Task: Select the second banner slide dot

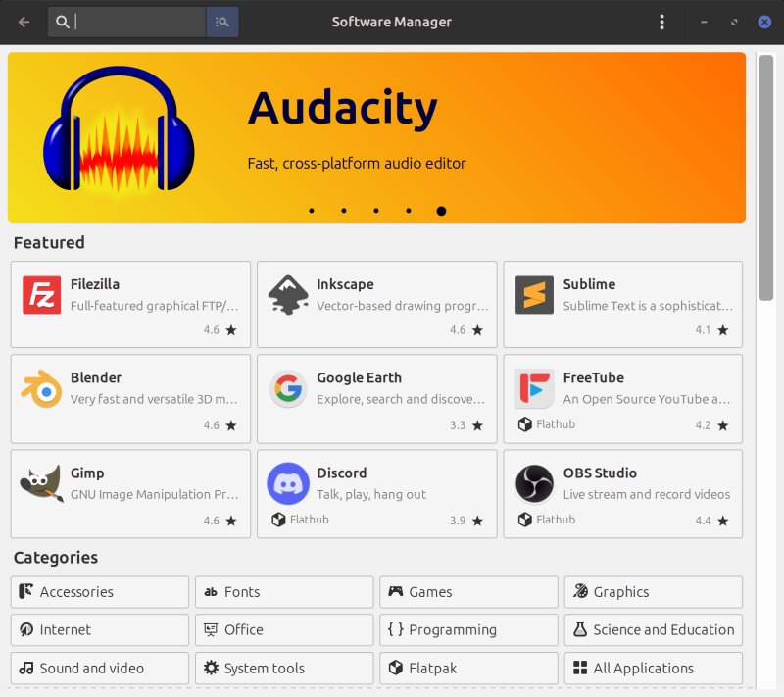Action: (344, 211)
